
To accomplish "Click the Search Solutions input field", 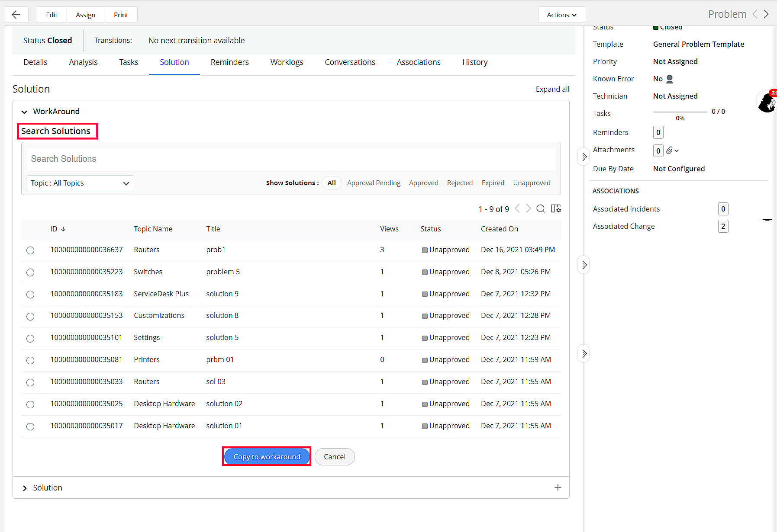I will coord(291,159).
